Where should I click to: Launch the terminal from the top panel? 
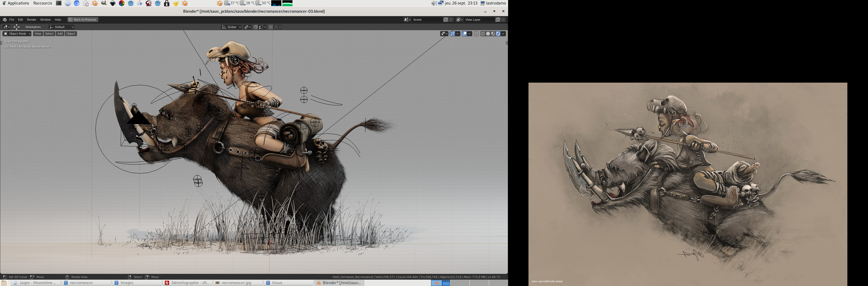59,3
